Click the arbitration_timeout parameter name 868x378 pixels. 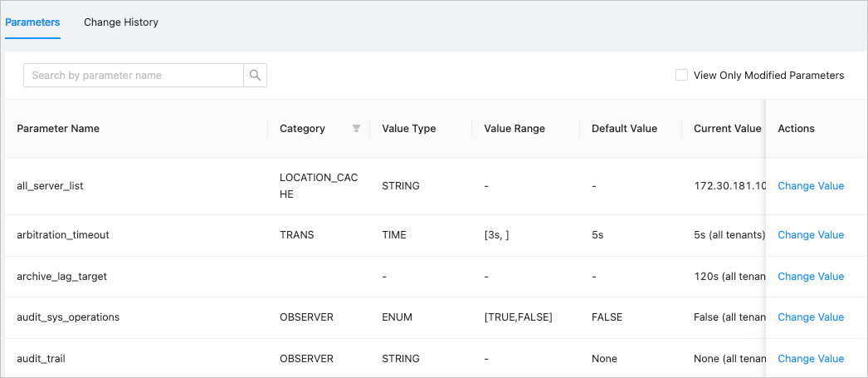tap(63, 235)
